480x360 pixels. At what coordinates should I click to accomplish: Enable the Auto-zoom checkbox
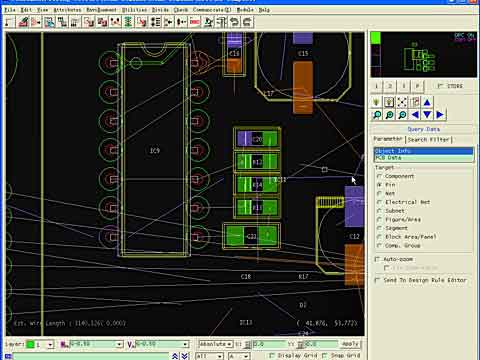click(377, 259)
